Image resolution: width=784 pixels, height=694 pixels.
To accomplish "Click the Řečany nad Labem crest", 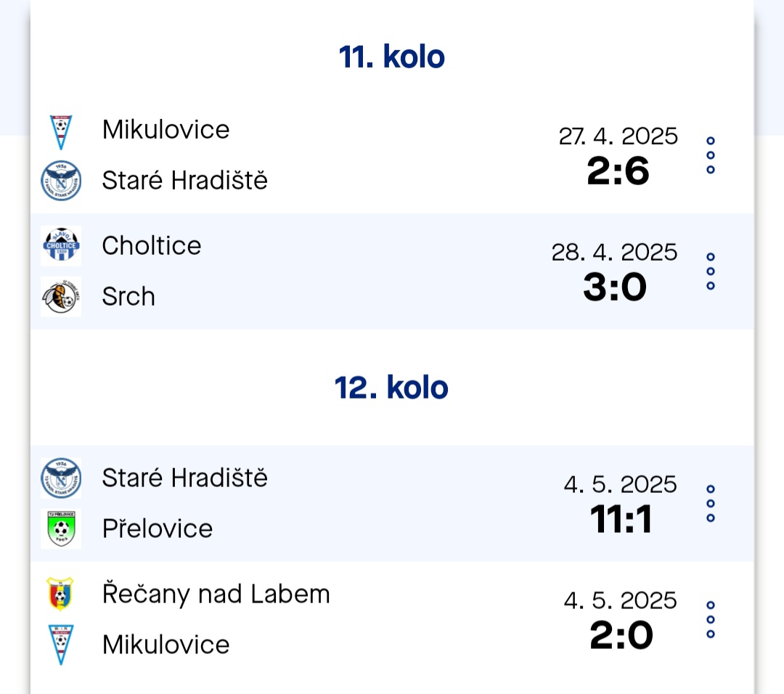I will (60, 594).
